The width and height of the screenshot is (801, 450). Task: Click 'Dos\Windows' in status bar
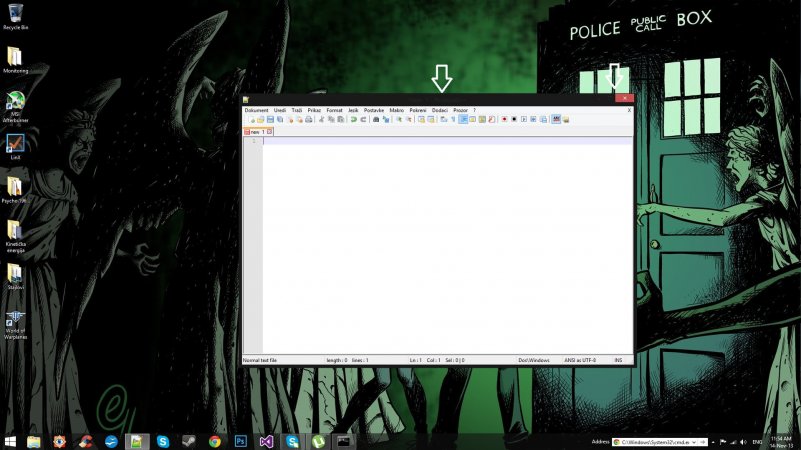coord(534,360)
